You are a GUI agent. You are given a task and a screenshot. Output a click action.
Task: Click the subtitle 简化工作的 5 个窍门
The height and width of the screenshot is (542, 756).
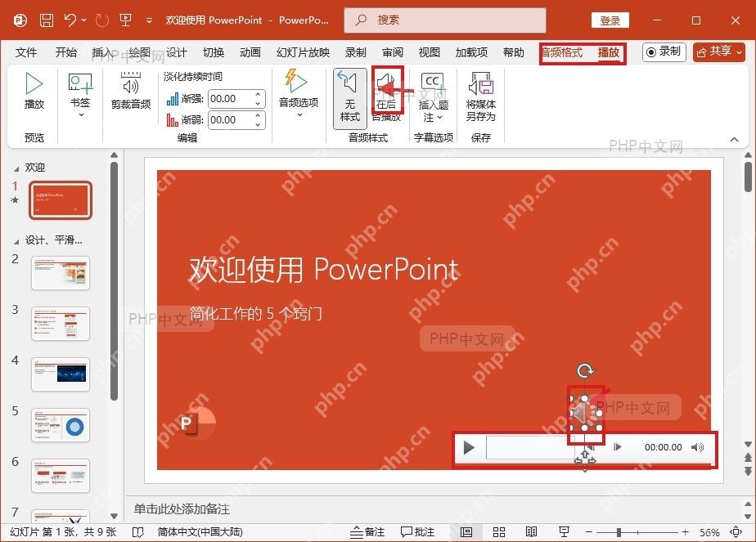click(255, 314)
